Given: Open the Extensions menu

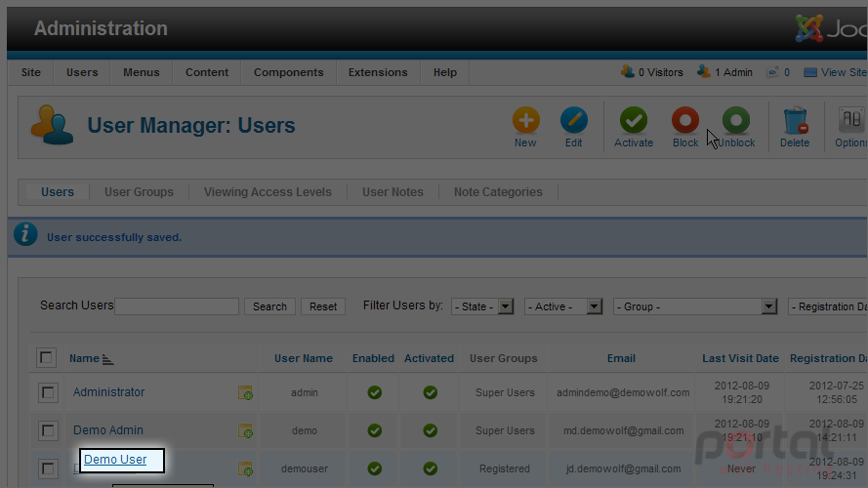Looking at the screenshot, I should [378, 72].
